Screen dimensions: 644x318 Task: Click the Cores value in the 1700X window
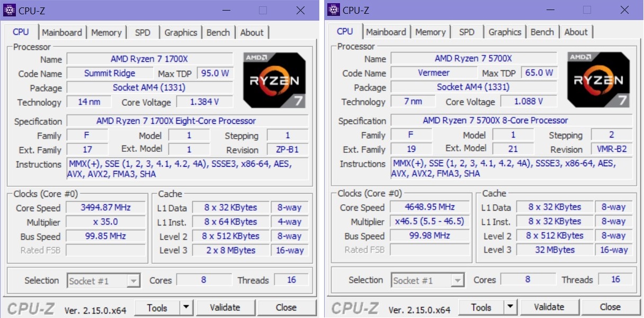pyautogui.click(x=204, y=280)
